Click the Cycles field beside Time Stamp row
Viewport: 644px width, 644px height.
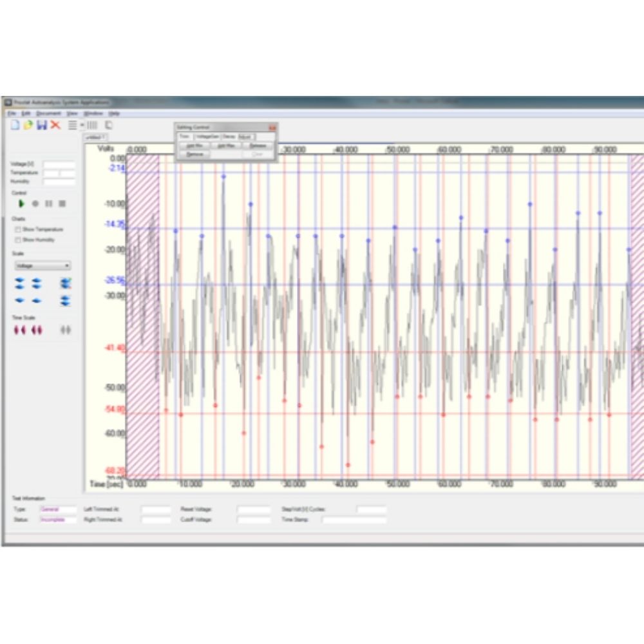372,509
